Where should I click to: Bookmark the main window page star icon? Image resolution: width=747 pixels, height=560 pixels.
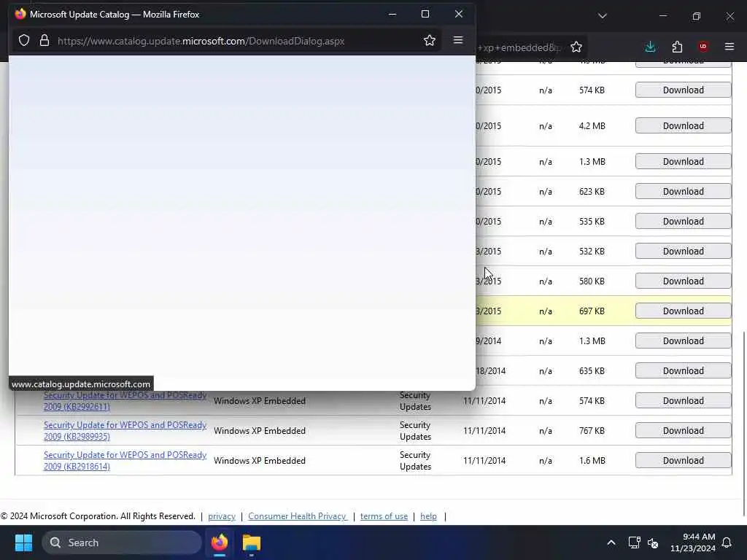[576, 47]
